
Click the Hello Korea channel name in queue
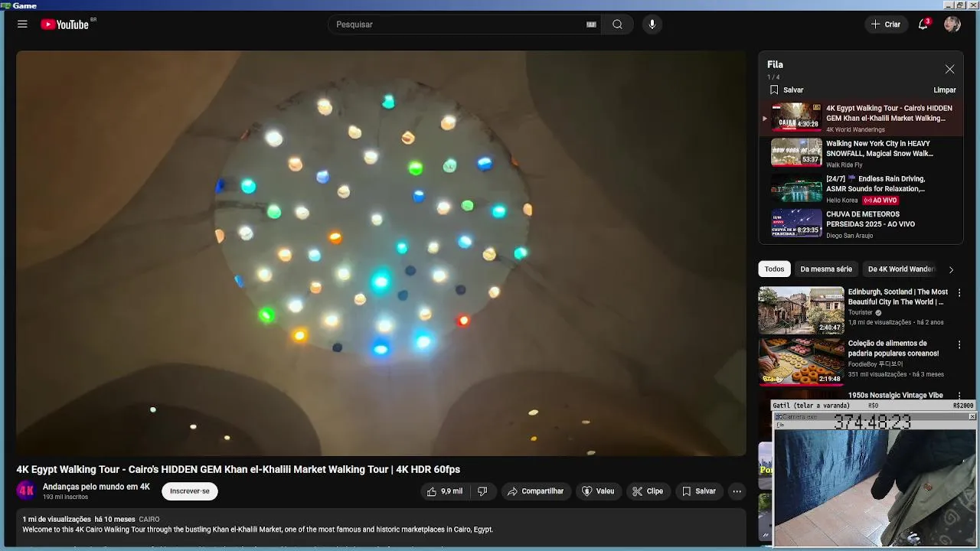[x=842, y=201]
